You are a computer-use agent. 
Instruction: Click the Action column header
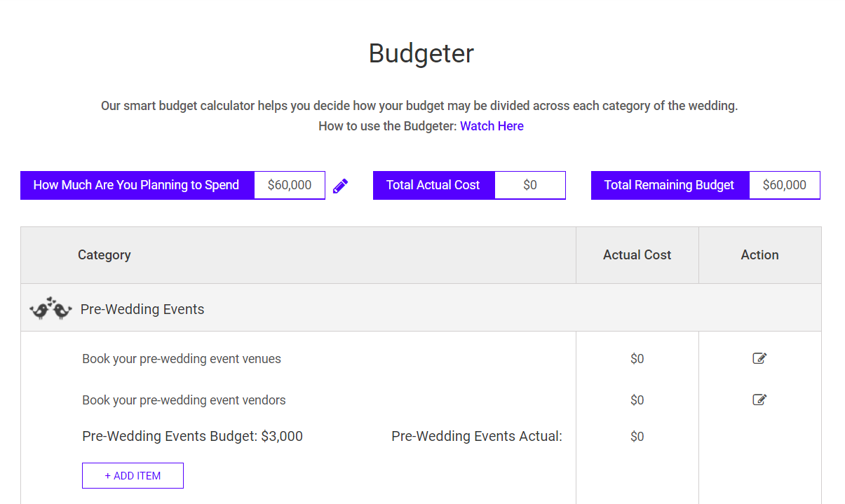click(x=759, y=255)
